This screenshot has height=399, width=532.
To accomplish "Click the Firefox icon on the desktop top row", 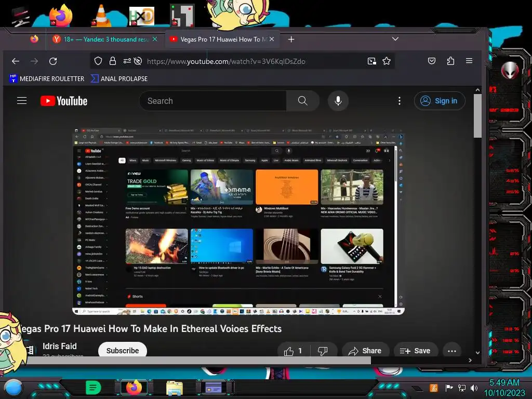I will [x=60, y=15].
